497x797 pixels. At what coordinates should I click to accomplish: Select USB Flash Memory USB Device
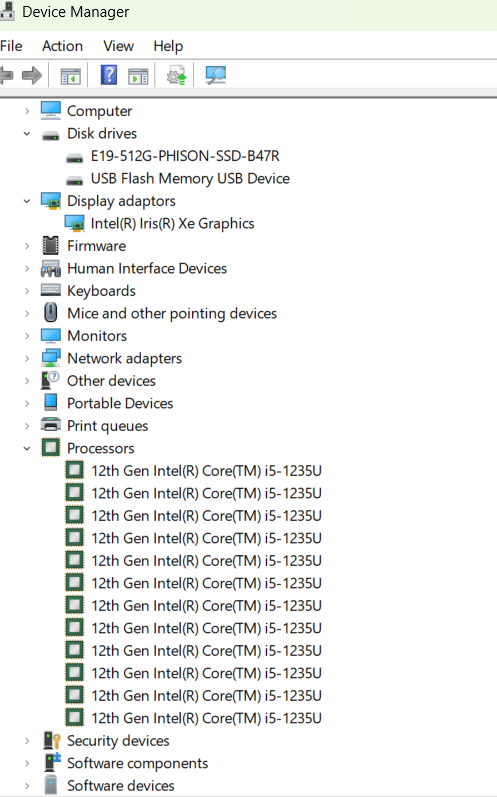click(190, 178)
